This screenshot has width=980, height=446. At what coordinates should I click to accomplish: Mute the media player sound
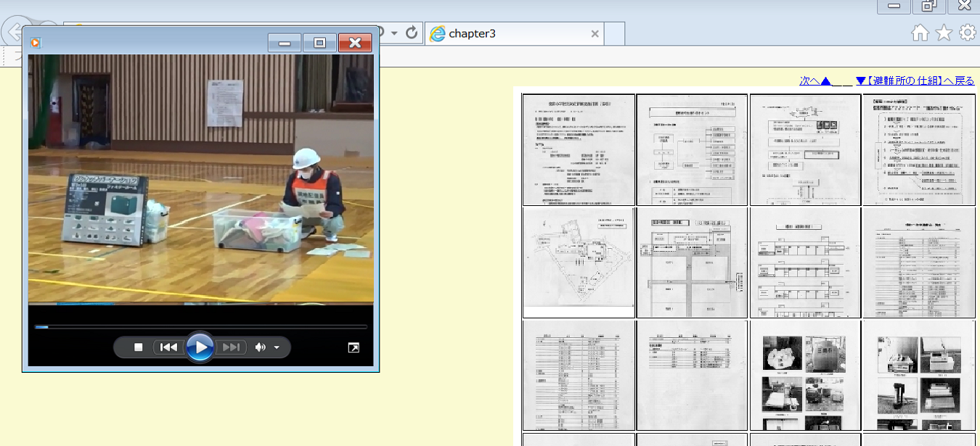(x=260, y=347)
